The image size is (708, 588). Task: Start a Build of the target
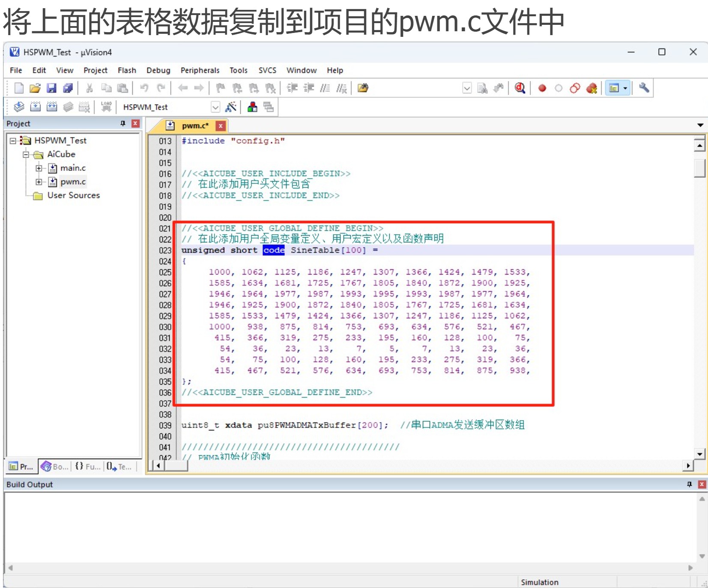(x=36, y=107)
